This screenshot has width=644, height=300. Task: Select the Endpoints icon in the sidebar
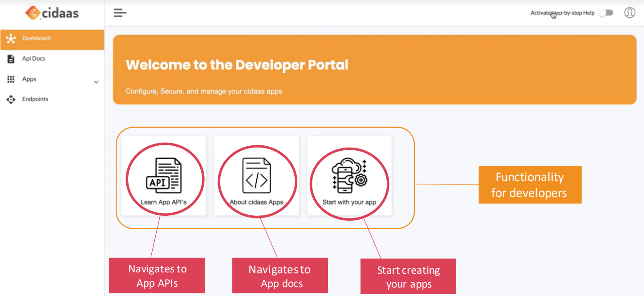pyautogui.click(x=11, y=99)
